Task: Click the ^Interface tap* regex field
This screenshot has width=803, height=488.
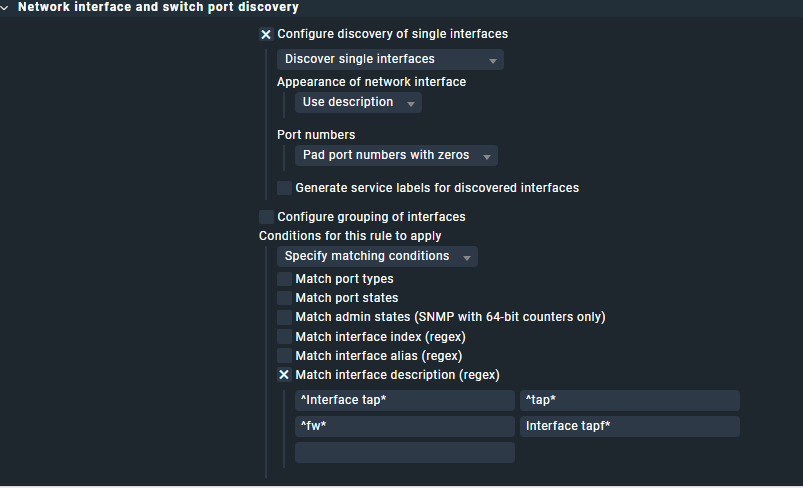Action: (x=405, y=401)
